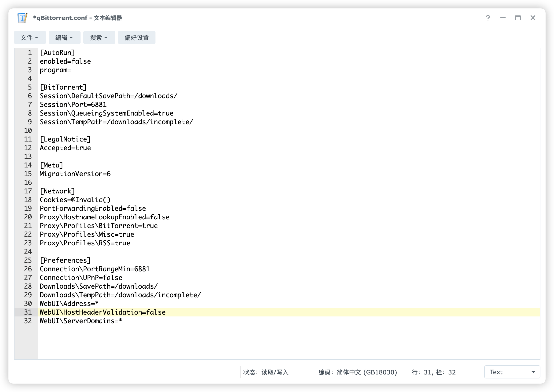Viewport: 554px width, 392px height.
Task: Maximize the text editor window
Action: 518,18
